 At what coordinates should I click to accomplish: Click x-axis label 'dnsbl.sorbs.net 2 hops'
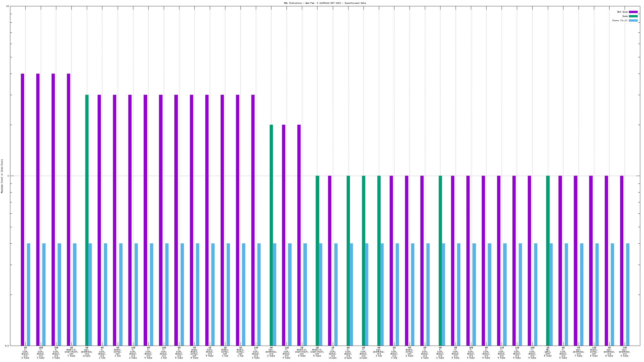pos(409,352)
